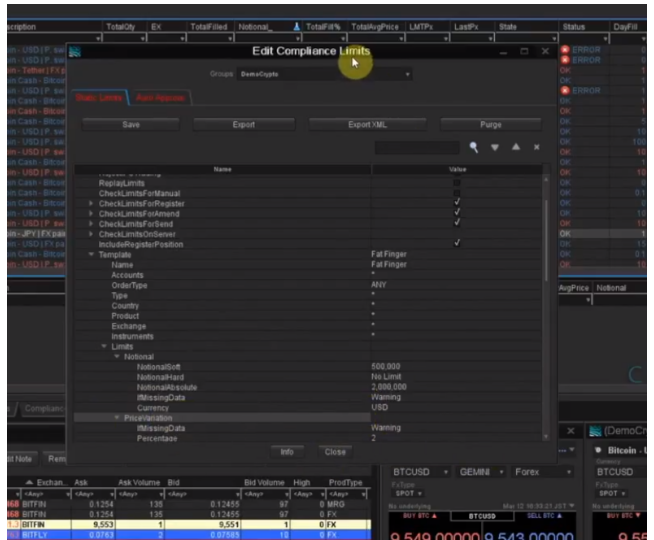654x540 pixels.
Task: Click the scroll-down arrow of limits tree
Action: pyautogui.click(x=546, y=437)
